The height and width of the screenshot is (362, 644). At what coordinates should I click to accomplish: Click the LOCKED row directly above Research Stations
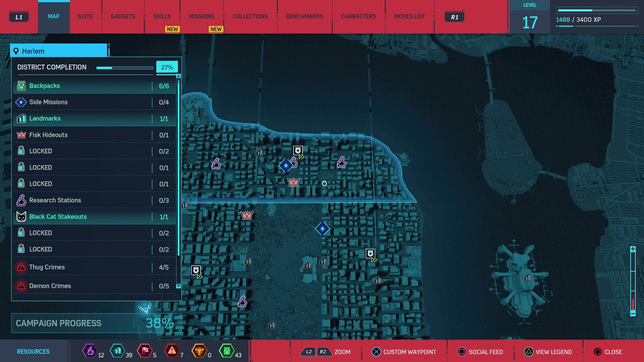[x=95, y=184]
